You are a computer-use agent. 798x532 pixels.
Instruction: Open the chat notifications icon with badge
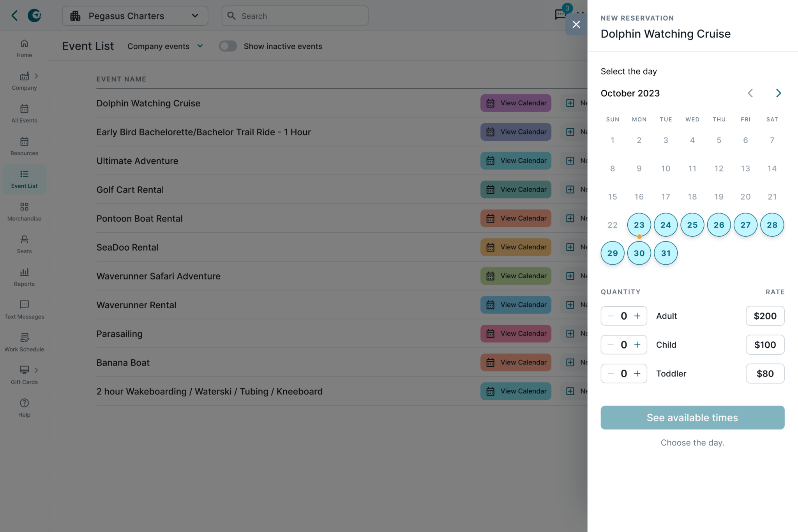[x=560, y=14]
